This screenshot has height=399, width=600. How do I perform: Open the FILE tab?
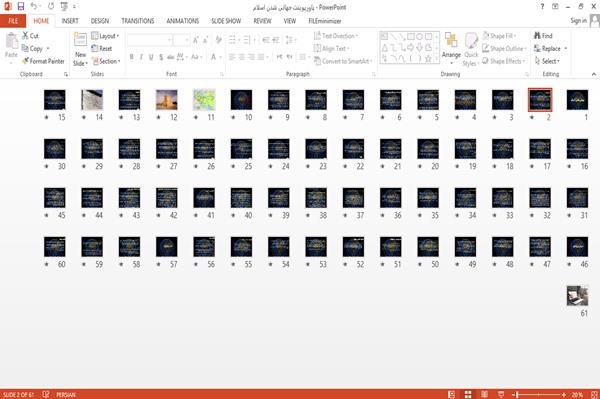click(x=13, y=21)
